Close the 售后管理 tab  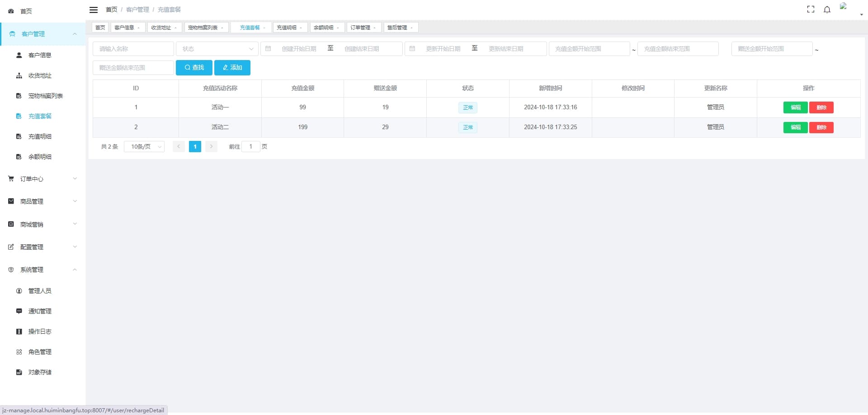pyautogui.click(x=411, y=28)
